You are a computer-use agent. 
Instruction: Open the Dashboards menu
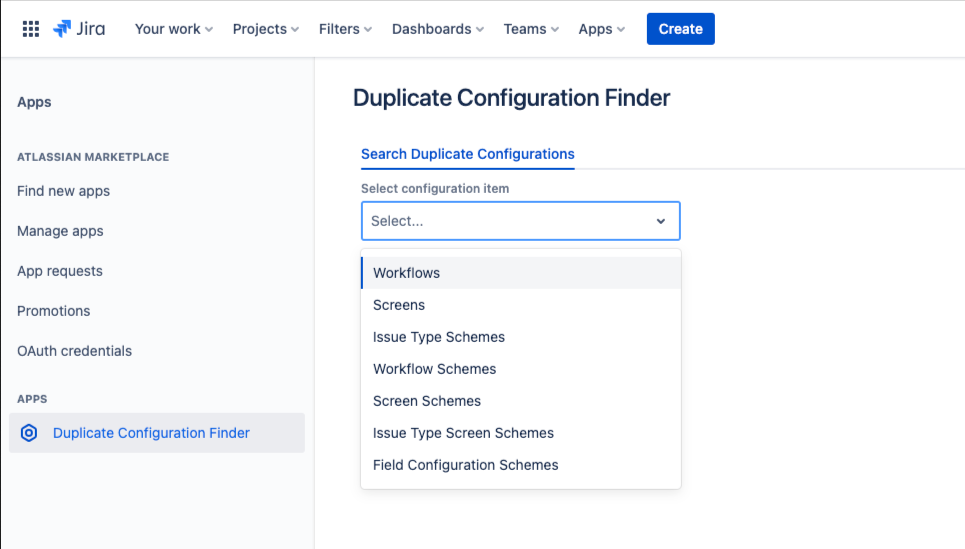pyautogui.click(x=438, y=29)
